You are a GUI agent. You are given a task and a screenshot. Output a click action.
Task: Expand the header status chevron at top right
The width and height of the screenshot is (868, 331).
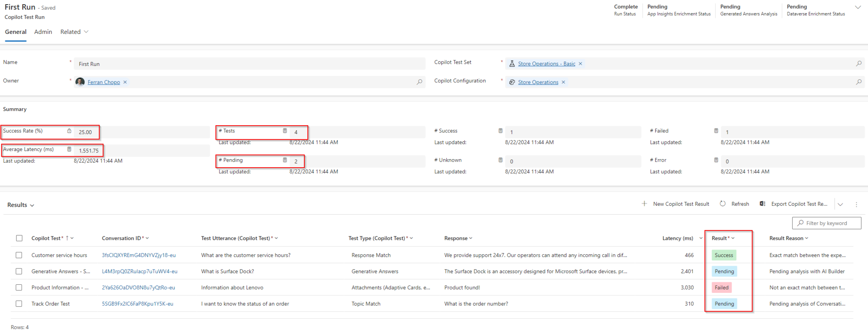(858, 7)
